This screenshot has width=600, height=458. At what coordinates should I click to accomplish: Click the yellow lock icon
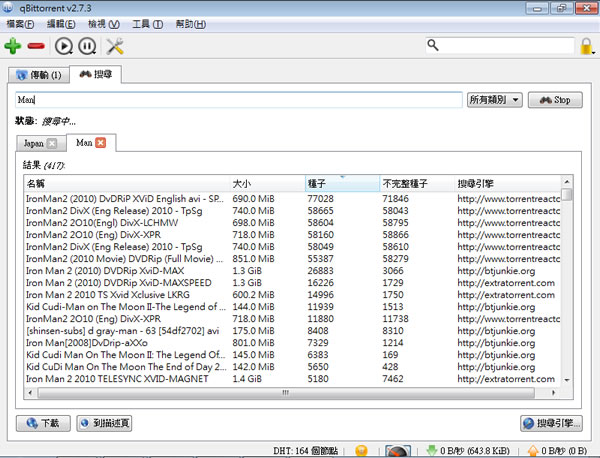[587, 45]
